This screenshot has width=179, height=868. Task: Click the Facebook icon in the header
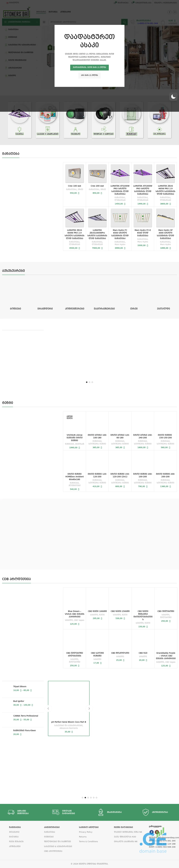click(x=169, y=12)
